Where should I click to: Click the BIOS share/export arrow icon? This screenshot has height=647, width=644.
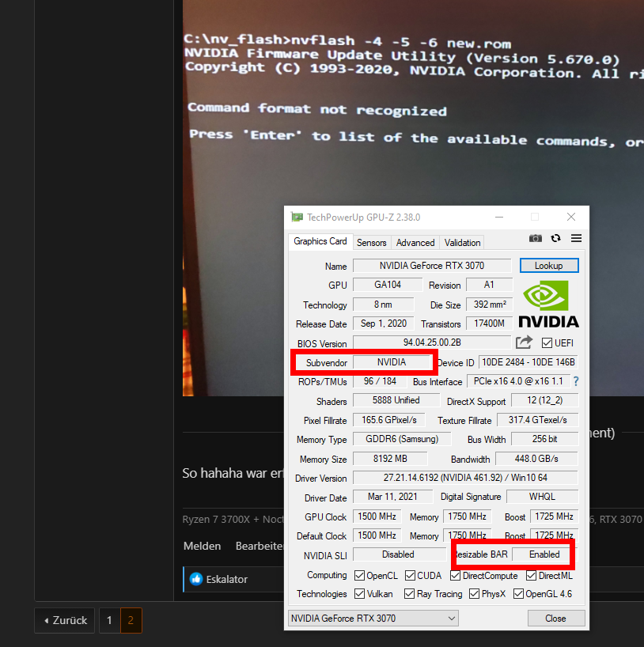tap(525, 342)
